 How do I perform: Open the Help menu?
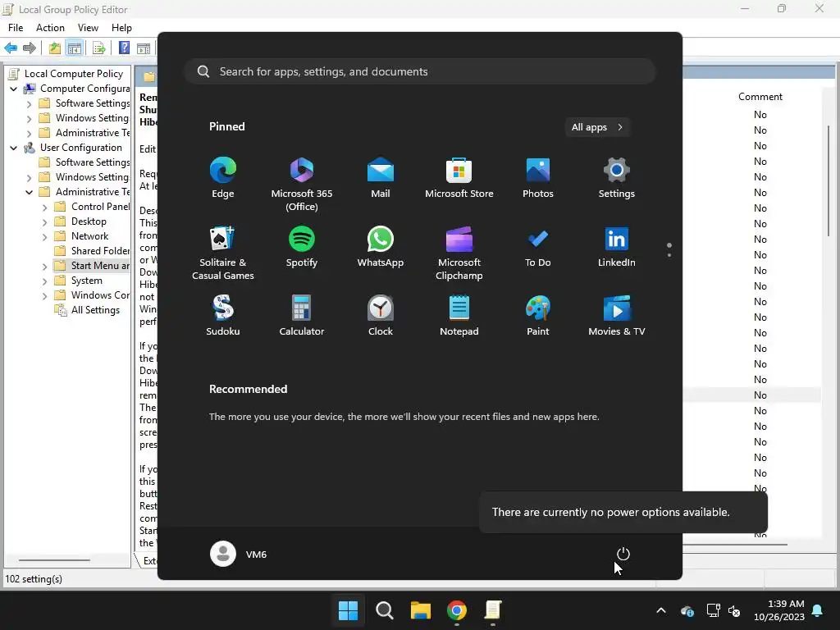pyautogui.click(x=121, y=28)
